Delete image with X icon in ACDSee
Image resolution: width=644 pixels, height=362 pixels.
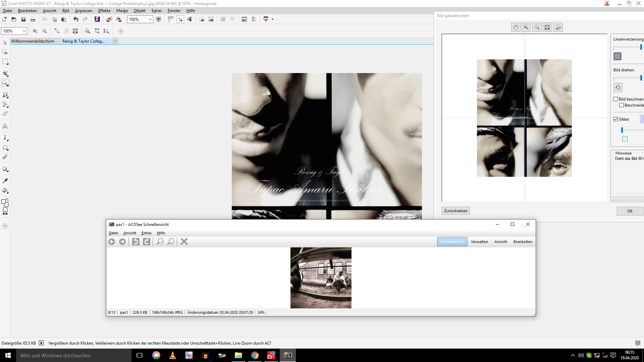pos(184,242)
